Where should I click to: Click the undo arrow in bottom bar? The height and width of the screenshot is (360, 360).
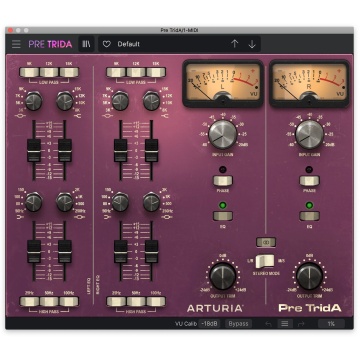[268, 324]
